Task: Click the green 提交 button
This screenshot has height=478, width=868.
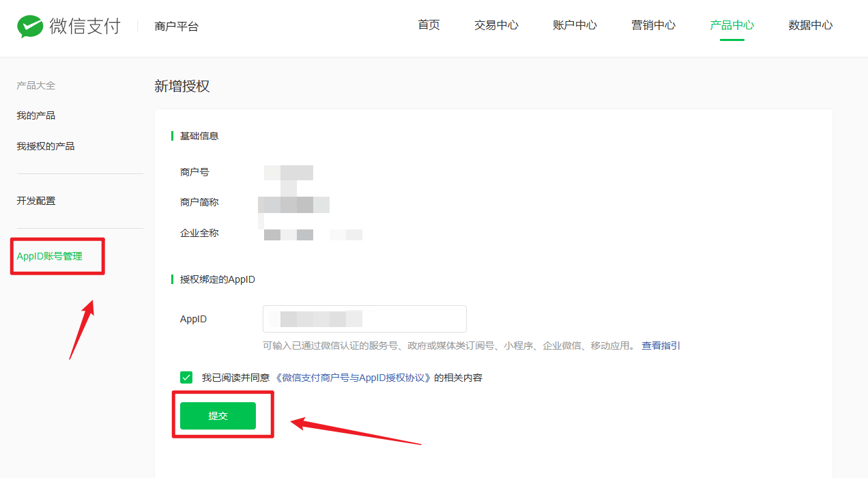Action: click(x=218, y=416)
